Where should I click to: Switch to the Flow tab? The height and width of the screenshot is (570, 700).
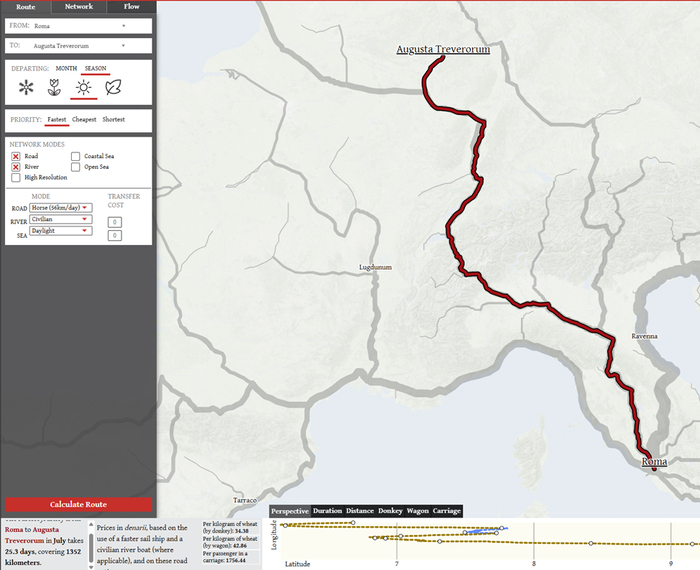pyautogui.click(x=131, y=6)
